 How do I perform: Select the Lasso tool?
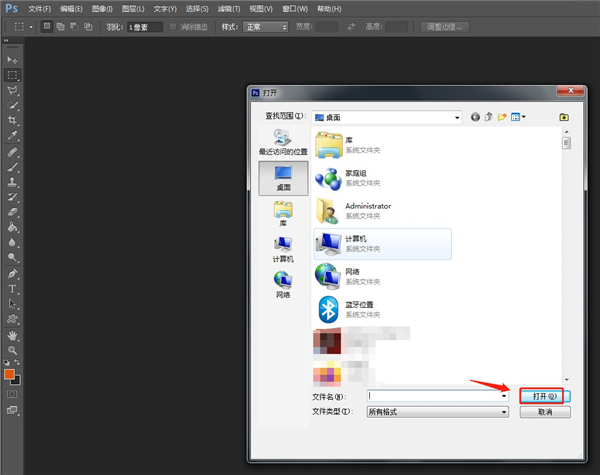(13, 90)
